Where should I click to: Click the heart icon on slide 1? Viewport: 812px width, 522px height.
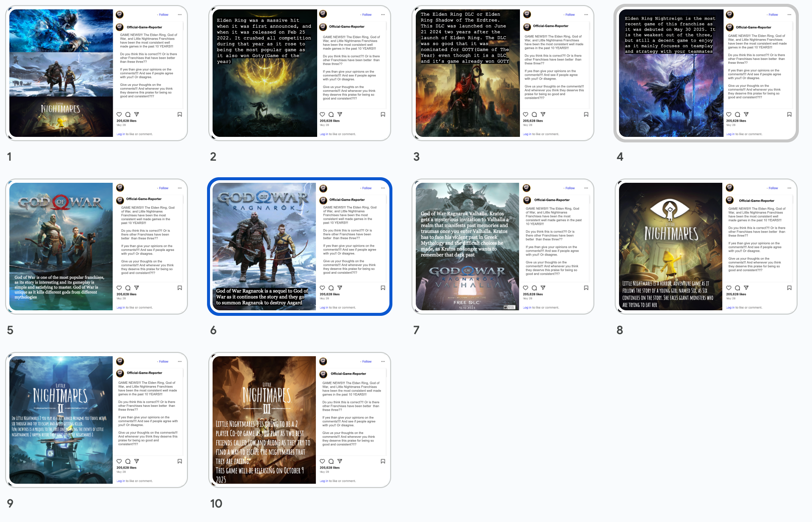pos(119,114)
